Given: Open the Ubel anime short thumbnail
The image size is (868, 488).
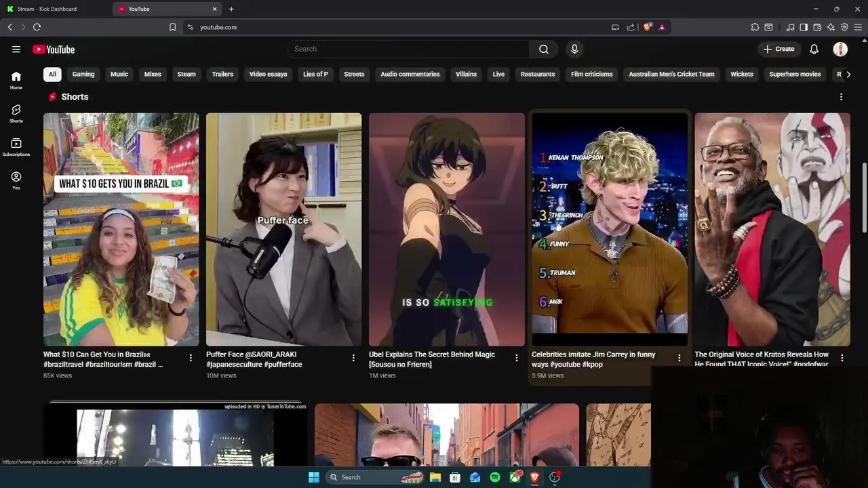Looking at the screenshot, I should [447, 229].
